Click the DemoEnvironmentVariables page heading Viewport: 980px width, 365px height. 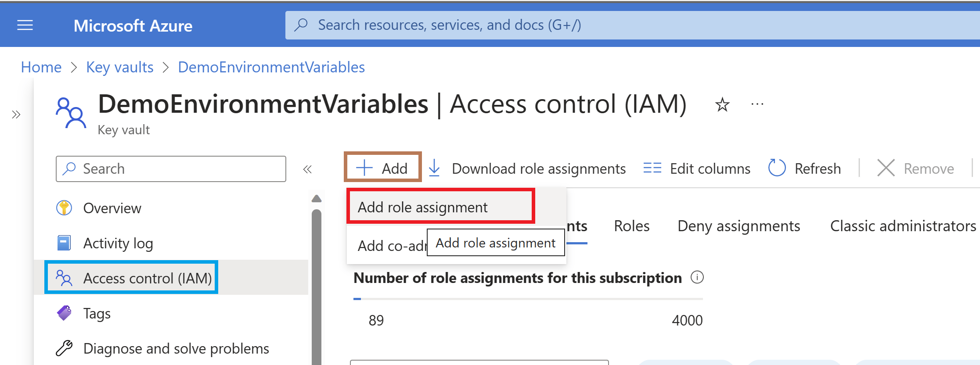point(263,104)
